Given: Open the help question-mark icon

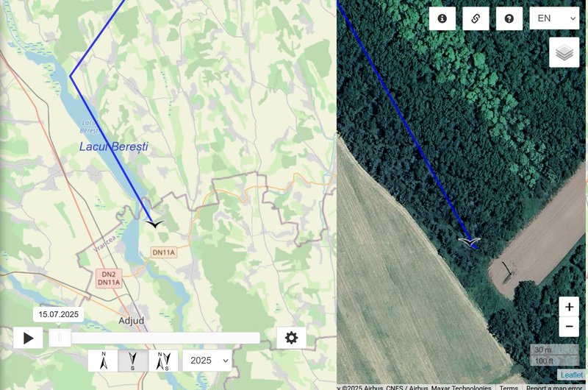Looking at the screenshot, I should coord(509,18).
